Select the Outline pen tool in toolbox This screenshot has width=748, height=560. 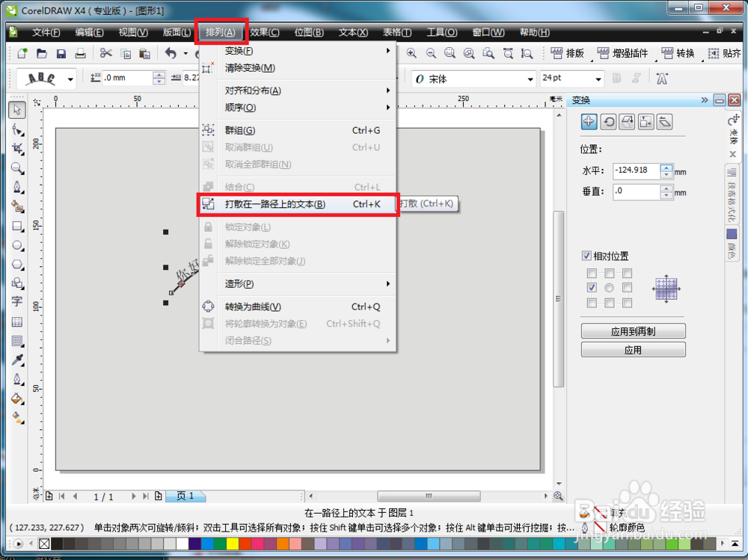point(17,379)
